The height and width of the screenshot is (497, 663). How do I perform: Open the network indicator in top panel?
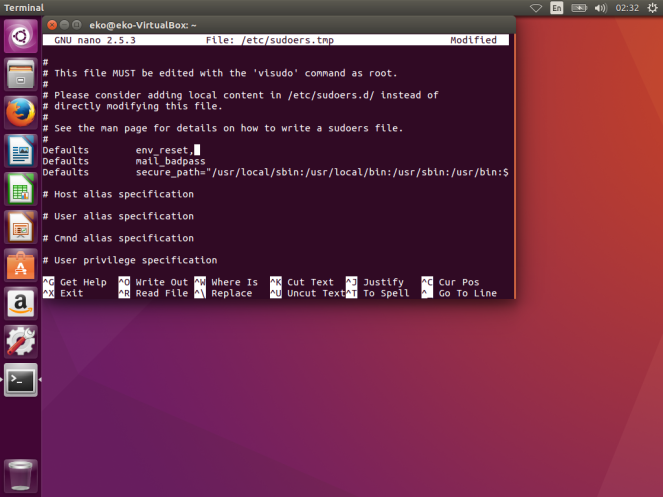pyautogui.click(x=536, y=8)
